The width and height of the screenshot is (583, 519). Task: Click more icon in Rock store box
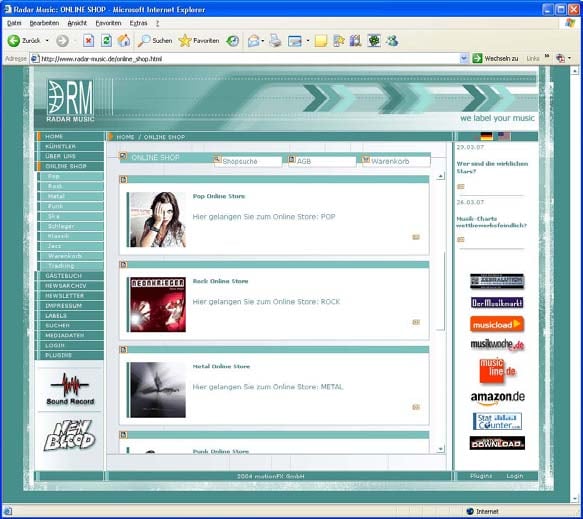pos(416,322)
